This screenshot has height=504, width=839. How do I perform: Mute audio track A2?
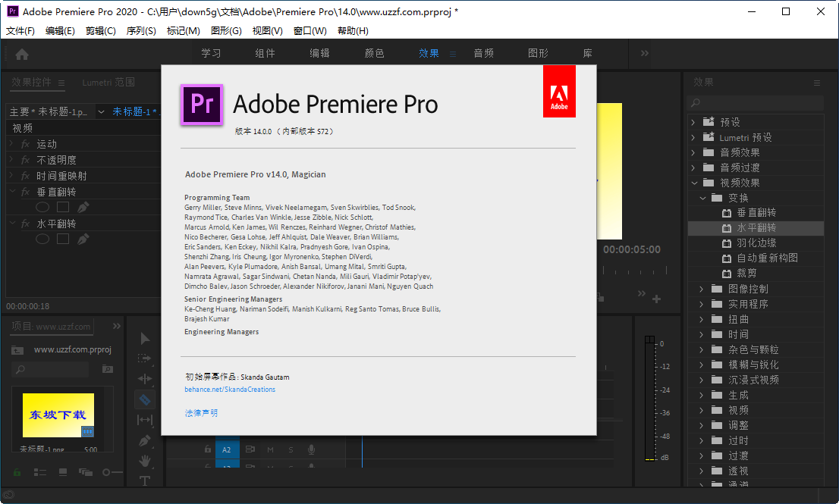click(269, 450)
